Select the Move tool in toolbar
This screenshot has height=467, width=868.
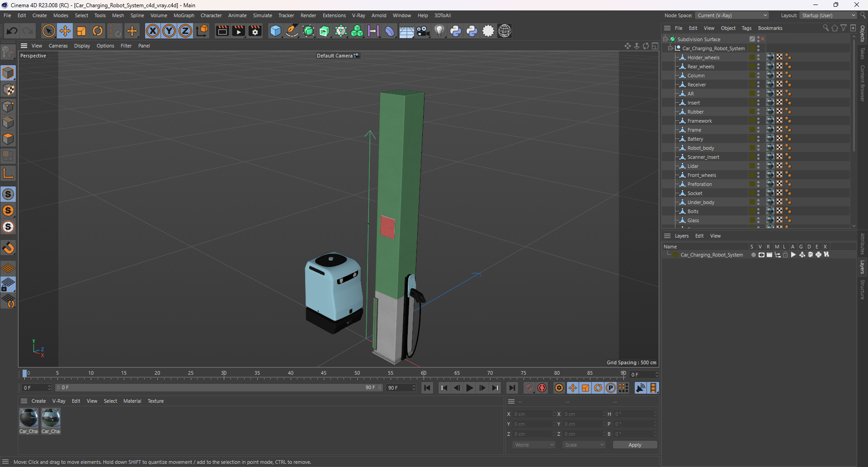(65, 31)
